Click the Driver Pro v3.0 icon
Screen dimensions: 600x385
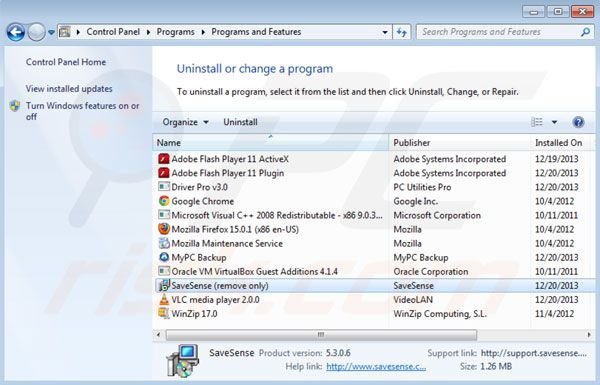(164, 187)
